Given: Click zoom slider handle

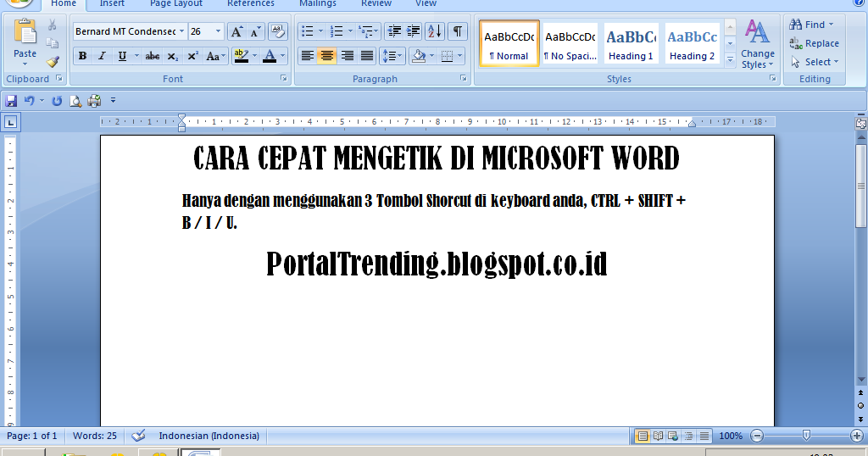Looking at the screenshot, I should coord(807,436).
